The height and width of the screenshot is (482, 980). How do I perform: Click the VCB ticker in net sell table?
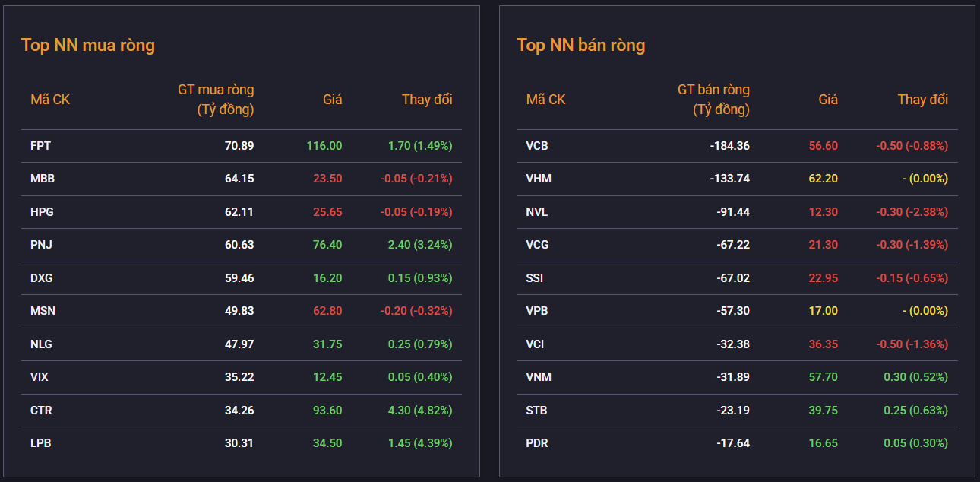[537, 146]
